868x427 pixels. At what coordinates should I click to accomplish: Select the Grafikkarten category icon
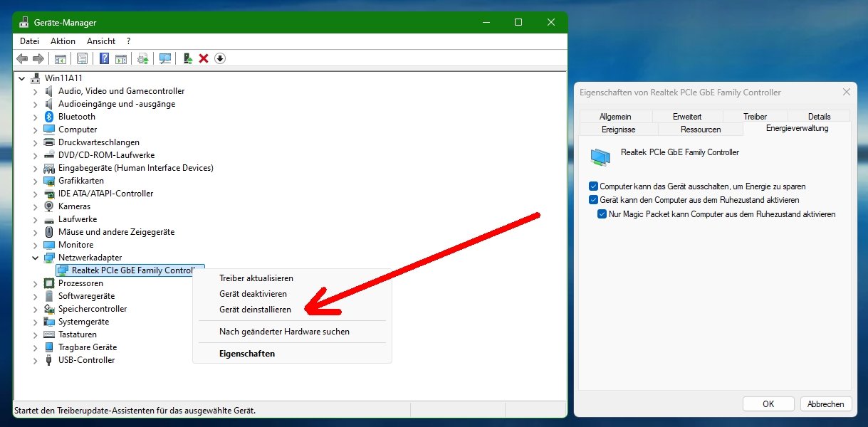tap(49, 181)
